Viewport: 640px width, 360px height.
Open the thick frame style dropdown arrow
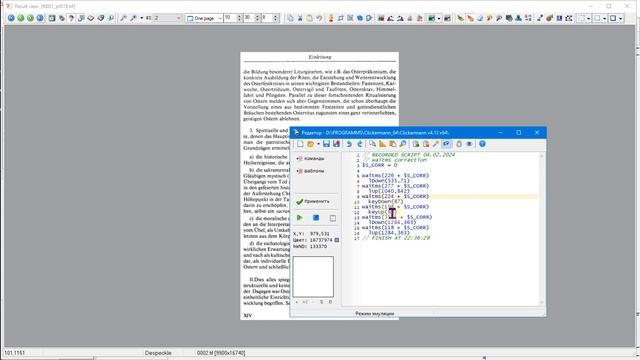tap(620, 18)
